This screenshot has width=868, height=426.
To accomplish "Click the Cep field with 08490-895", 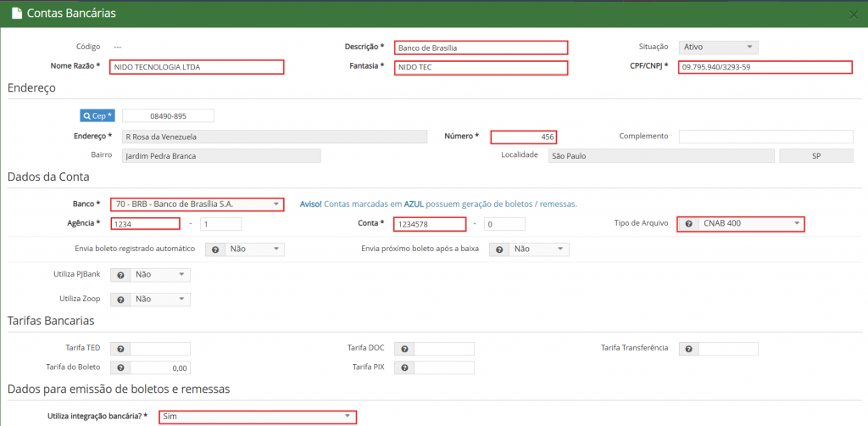I will coord(169,115).
